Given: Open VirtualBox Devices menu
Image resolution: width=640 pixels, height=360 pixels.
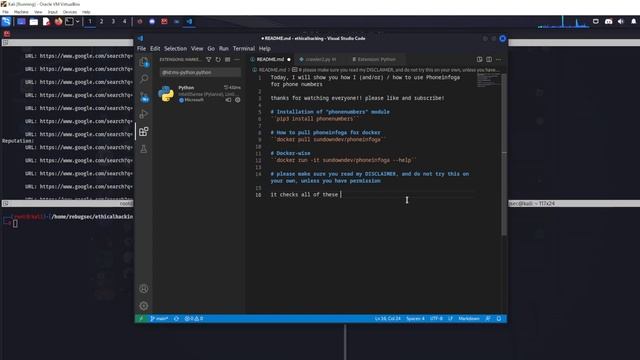Looking at the screenshot, I should pyautogui.click(x=70, y=12).
